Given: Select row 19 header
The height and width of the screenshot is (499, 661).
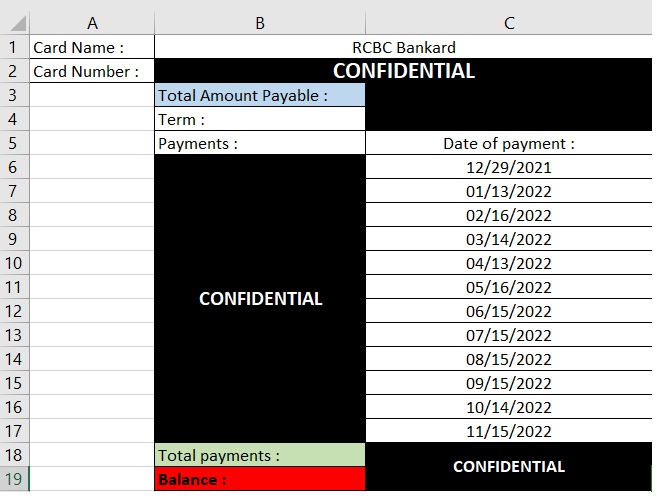Looking at the screenshot, I should click(x=14, y=479).
